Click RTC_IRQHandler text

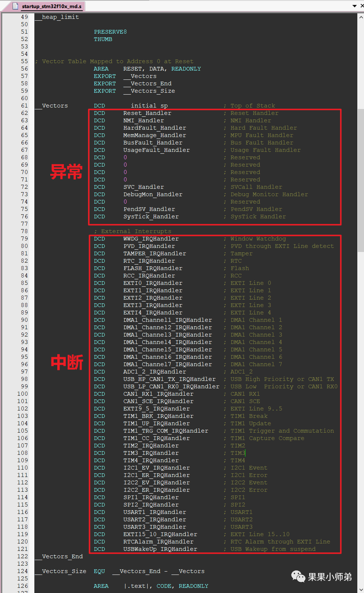pyautogui.click(x=149, y=261)
